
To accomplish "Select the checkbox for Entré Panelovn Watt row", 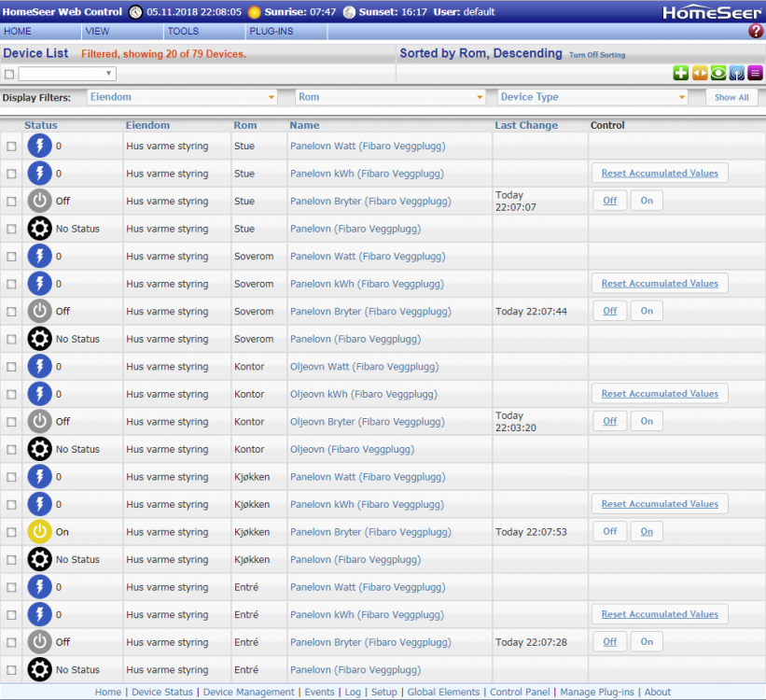I will (x=12, y=588).
